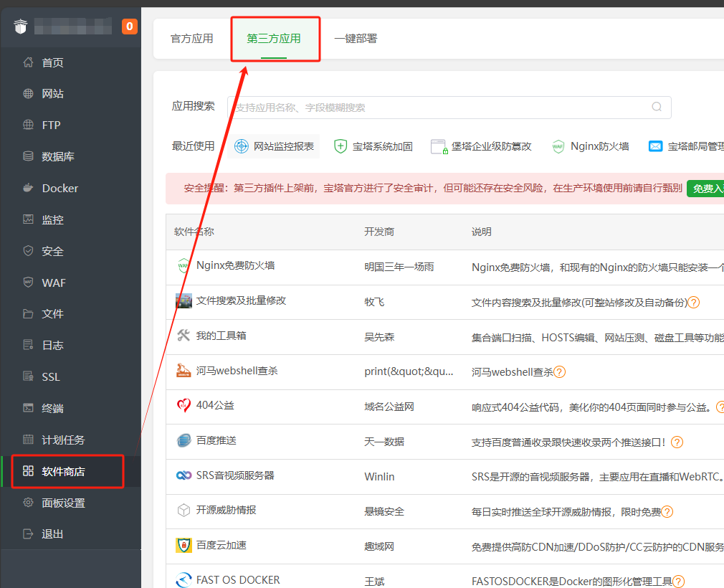Open the 文件搜索及批量修改 plugin name

(241, 300)
